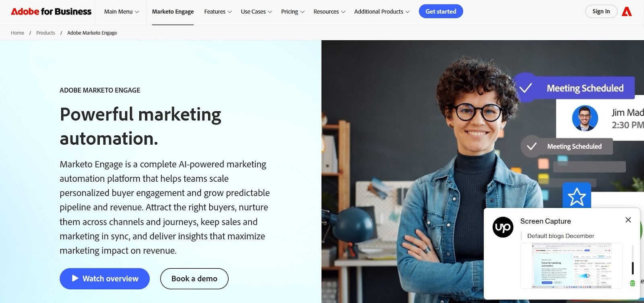Open Additional Products menu

pos(382,12)
